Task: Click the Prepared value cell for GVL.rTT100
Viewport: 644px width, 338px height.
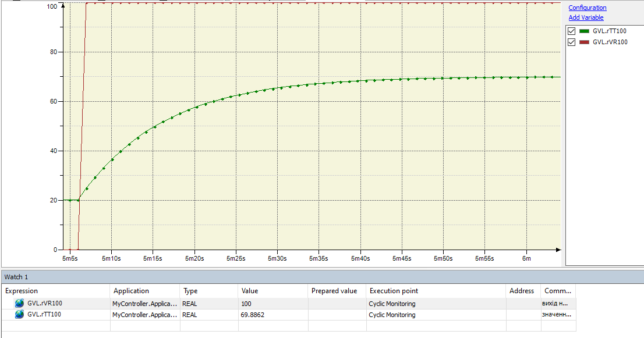Action: click(337, 315)
